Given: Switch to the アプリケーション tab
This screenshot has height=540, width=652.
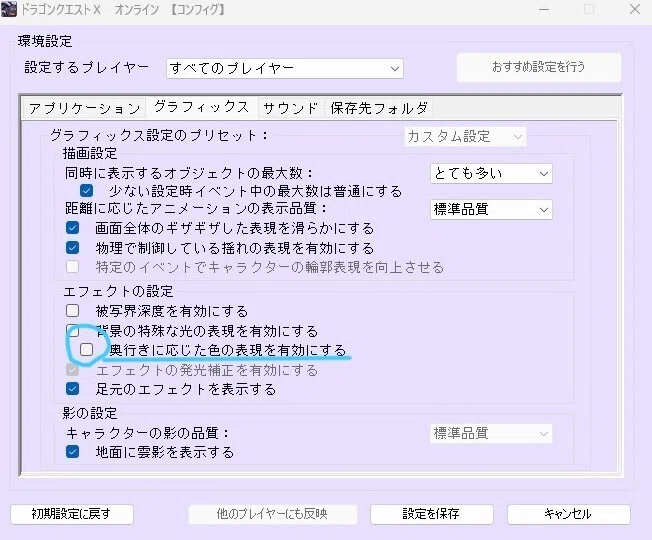Looking at the screenshot, I should [84, 108].
